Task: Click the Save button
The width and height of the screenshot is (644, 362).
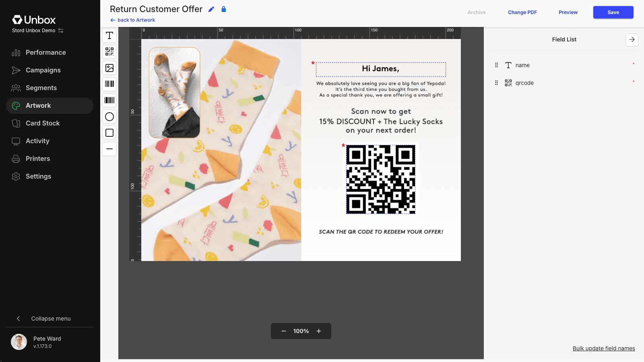Action: click(x=613, y=12)
